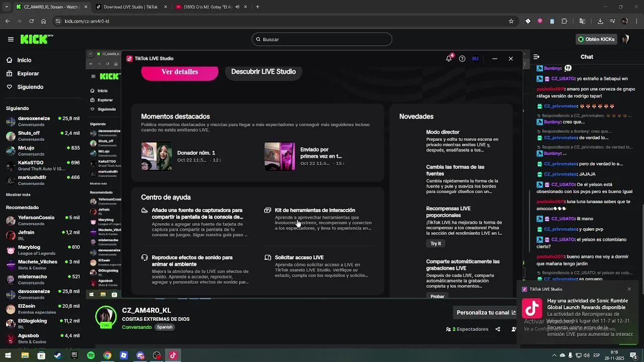Bookmark this page with the star icon
Image resolution: width=644 pixels, height=362 pixels.
(511, 21)
